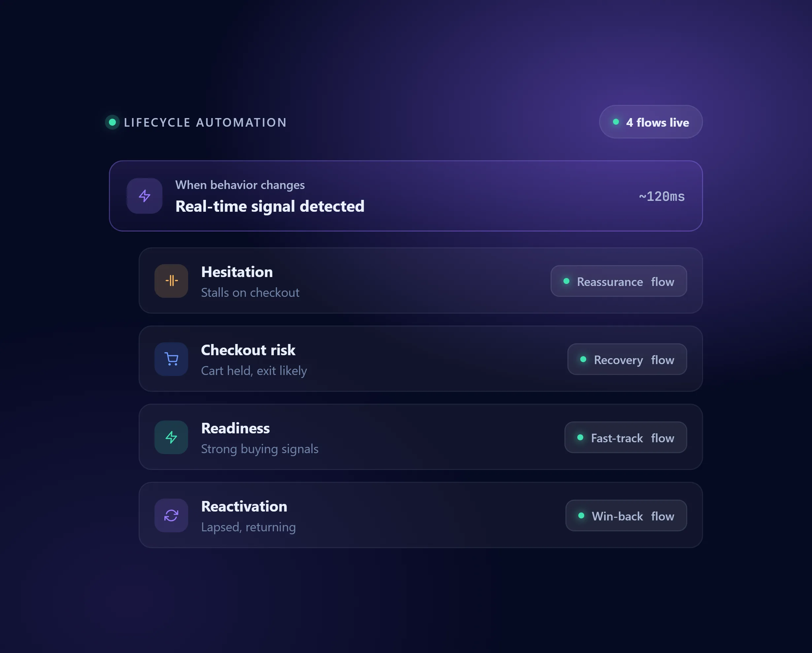Click green dot in Win-back flow badge
Screen dimensions: 812x653
tap(581, 515)
